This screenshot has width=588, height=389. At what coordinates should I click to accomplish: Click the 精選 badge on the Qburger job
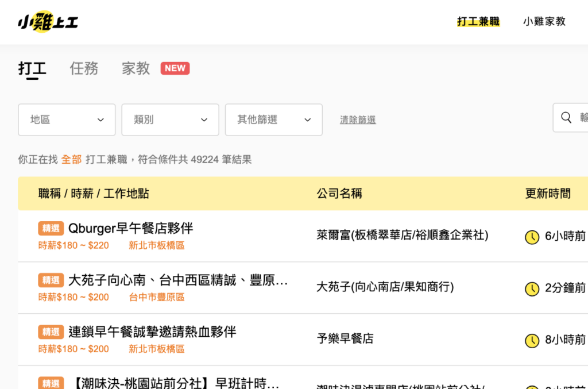coord(51,228)
